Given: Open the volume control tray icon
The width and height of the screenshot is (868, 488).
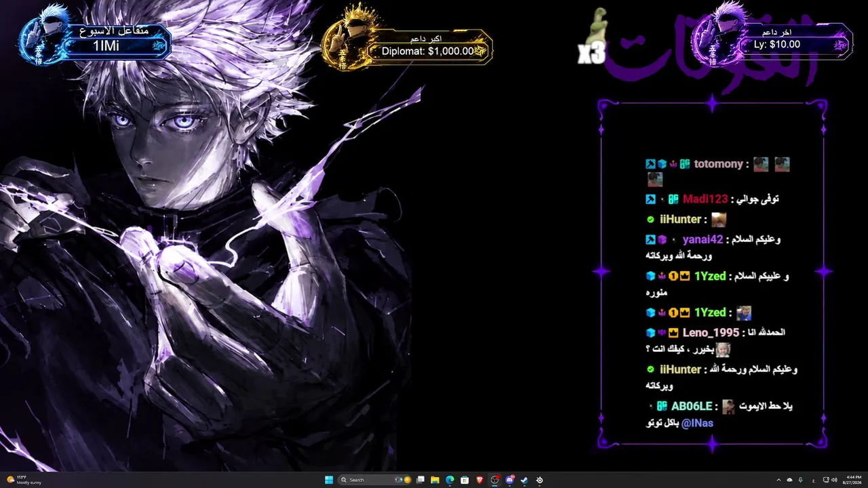Looking at the screenshot, I should click(833, 480).
